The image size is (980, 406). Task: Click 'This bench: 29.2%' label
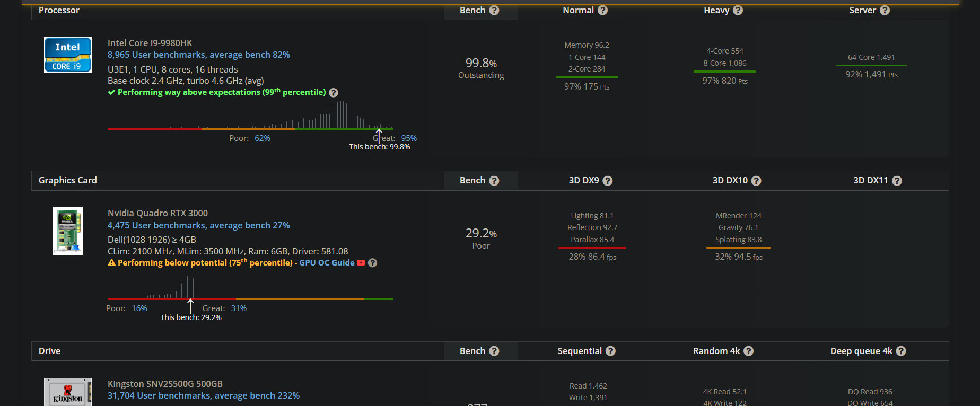coord(191,317)
